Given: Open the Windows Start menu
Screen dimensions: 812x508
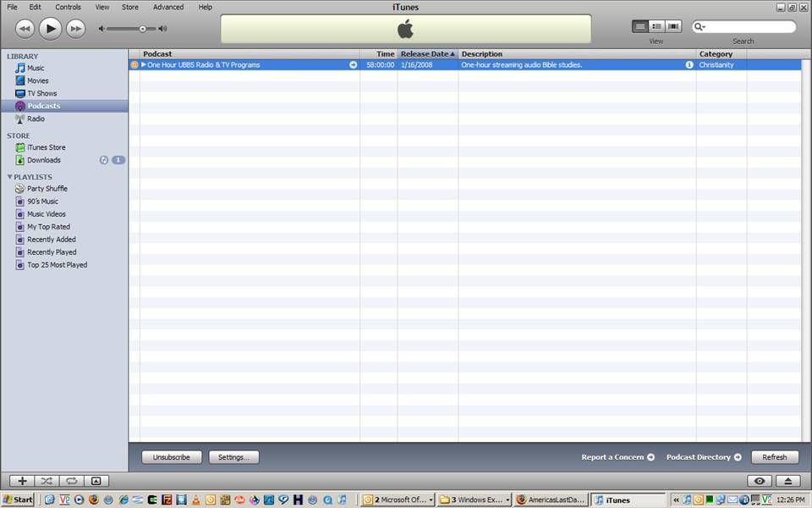Looking at the screenshot, I should point(18,500).
